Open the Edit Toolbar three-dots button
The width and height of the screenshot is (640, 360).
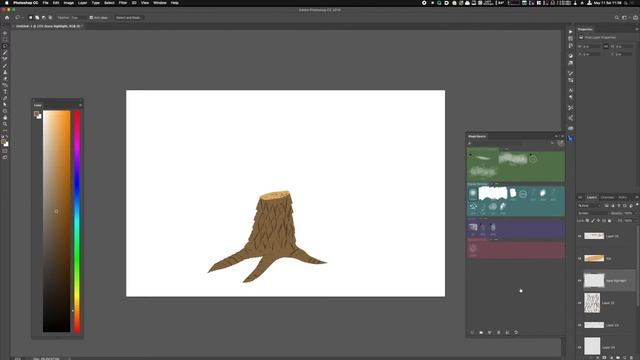(x=5, y=131)
